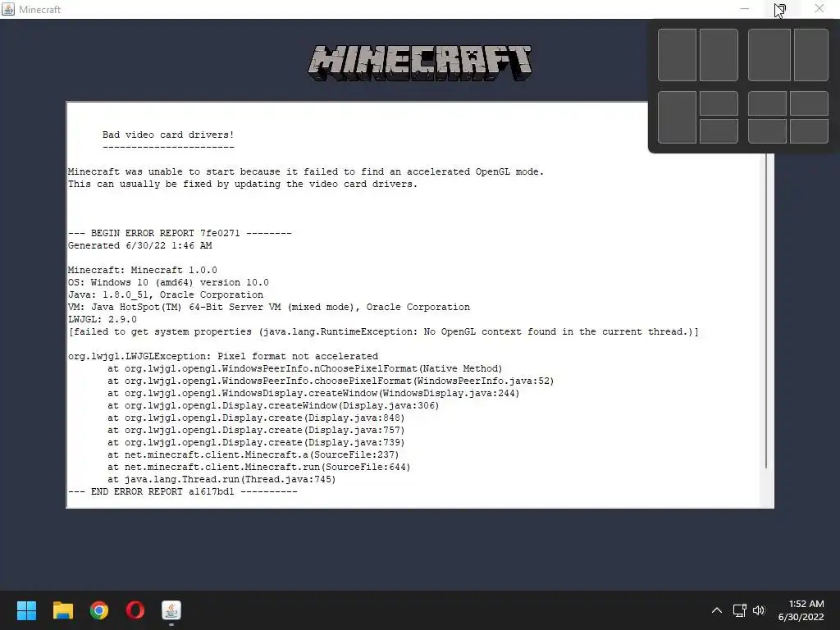The image size is (840, 630).
Task: Click "BEGIN ERROR REPORT 7fe0271" line
Action: [x=180, y=233]
